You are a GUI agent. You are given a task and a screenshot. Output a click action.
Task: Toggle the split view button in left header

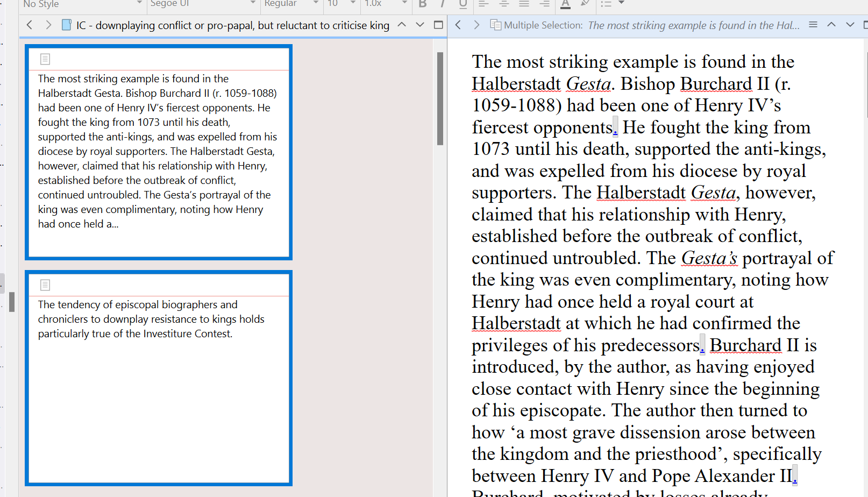tap(438, 25)
